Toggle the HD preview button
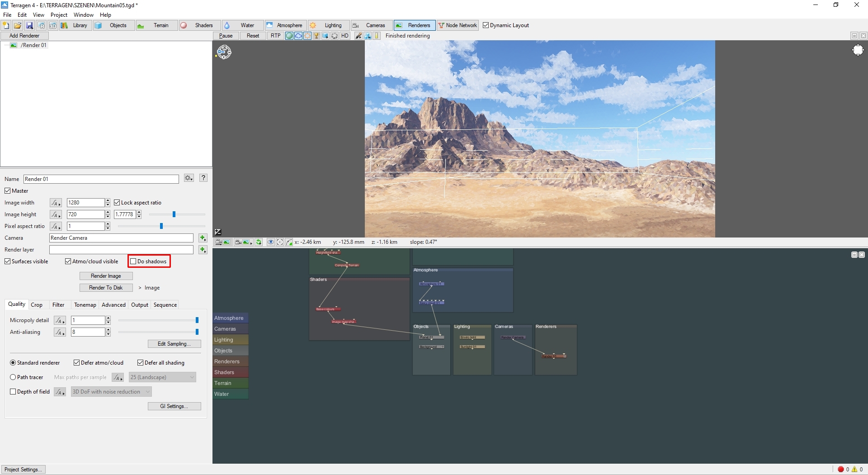The image size is (868, 475). [345, 36]
